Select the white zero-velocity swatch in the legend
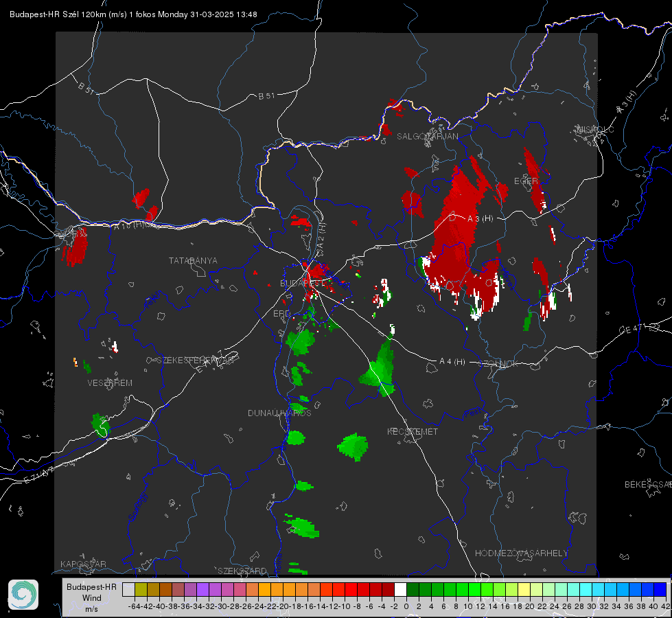 (400, 589)
